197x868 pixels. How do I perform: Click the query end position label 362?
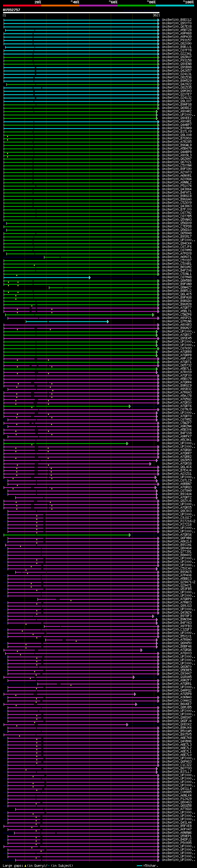pos(155,15)
